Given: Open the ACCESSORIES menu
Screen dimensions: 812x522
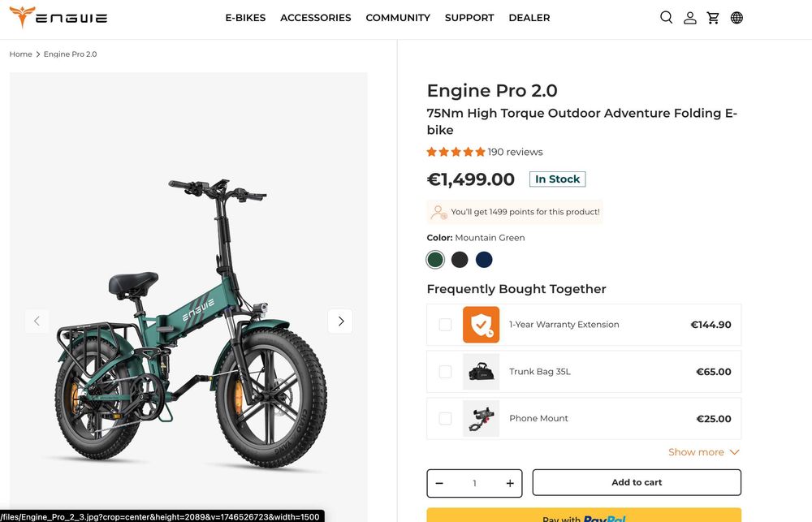Looking at the screenshot, I should (315, 18).
